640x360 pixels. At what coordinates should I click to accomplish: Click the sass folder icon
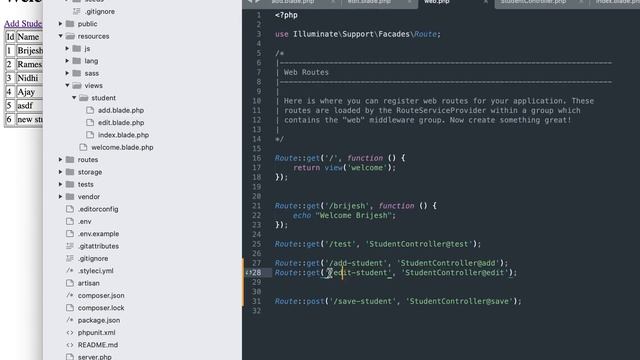(77, 73)
